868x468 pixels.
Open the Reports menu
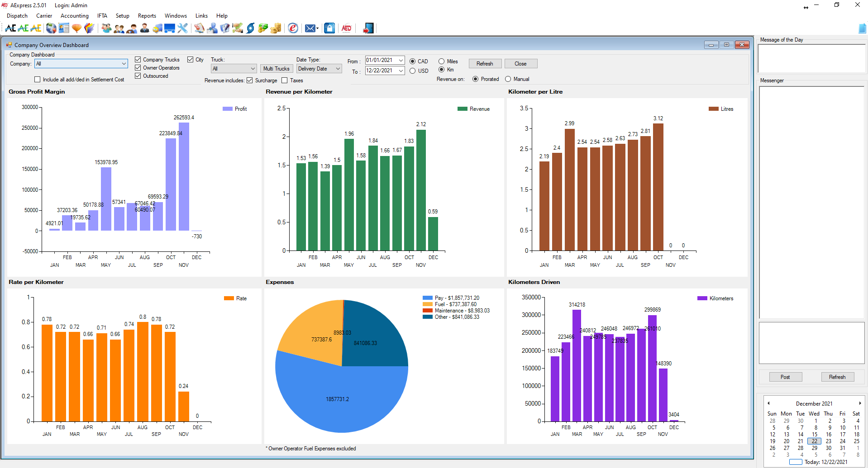click(x=147, y=15)
